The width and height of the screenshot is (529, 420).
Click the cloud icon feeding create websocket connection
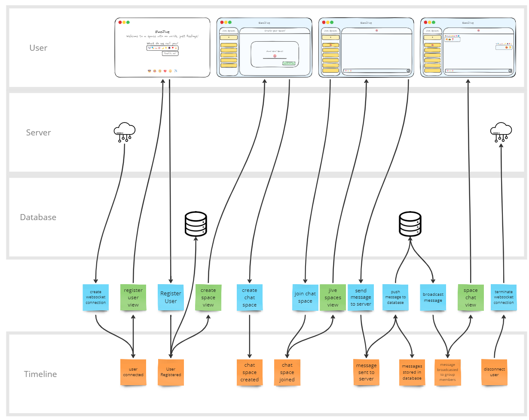pos(125,132)
